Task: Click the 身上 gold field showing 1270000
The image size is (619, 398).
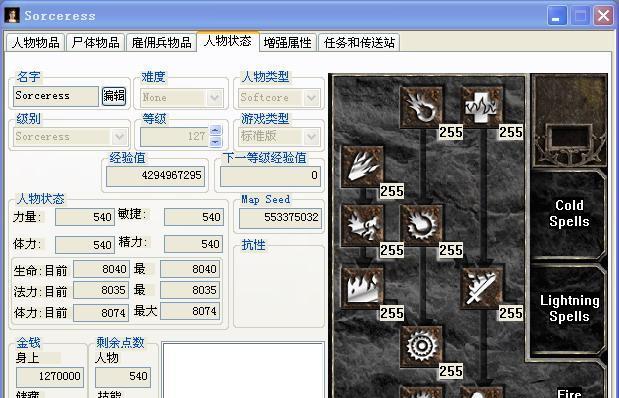Action: [50, 377]
